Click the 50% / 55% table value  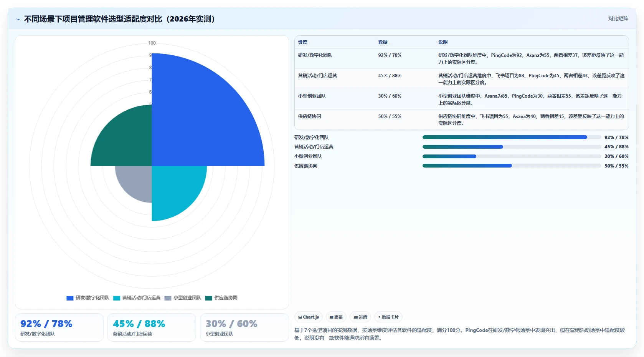(390, 116)
